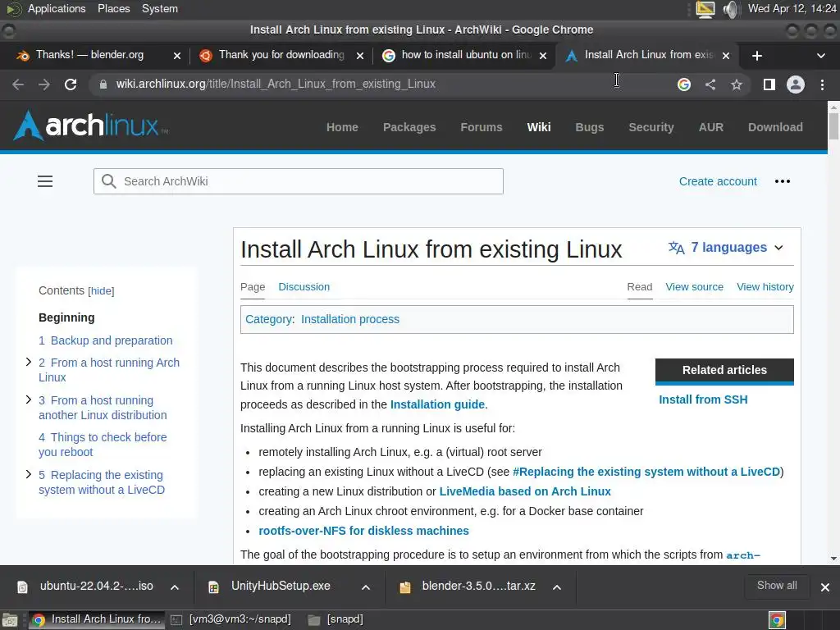The image size is (840, 630).
Task: Open the Packages nav item
Action: [409, 127]
